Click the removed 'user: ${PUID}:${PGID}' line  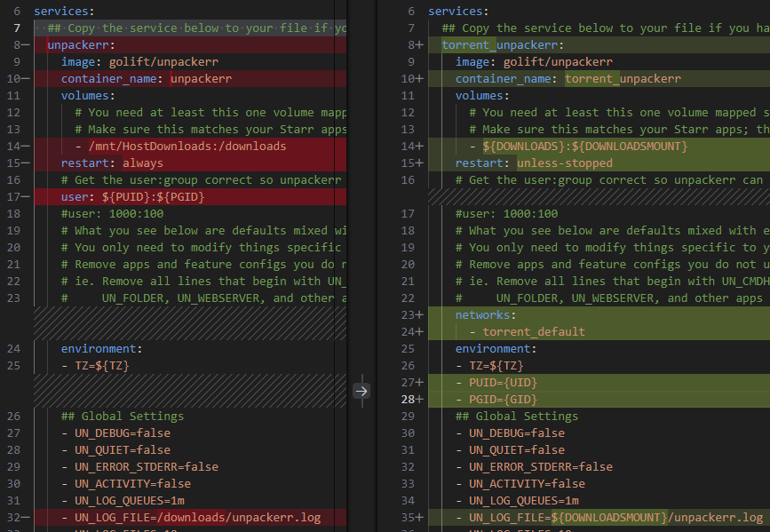click(132, 197)
